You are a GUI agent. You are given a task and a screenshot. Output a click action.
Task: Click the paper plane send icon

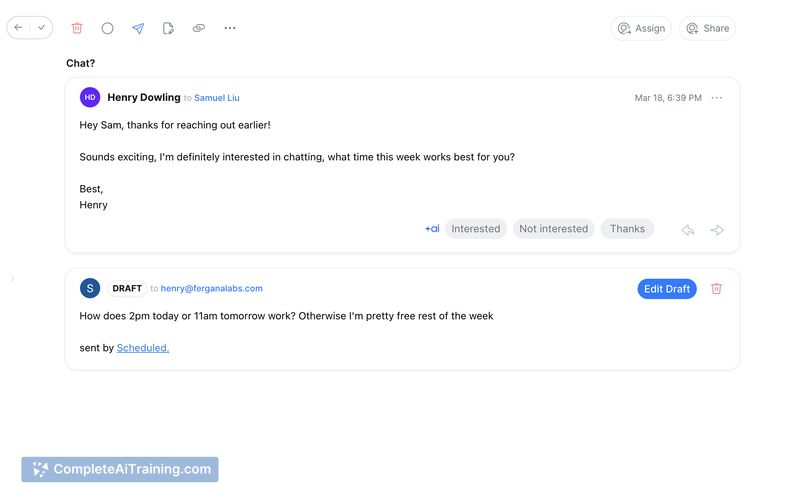click(138, 28)
